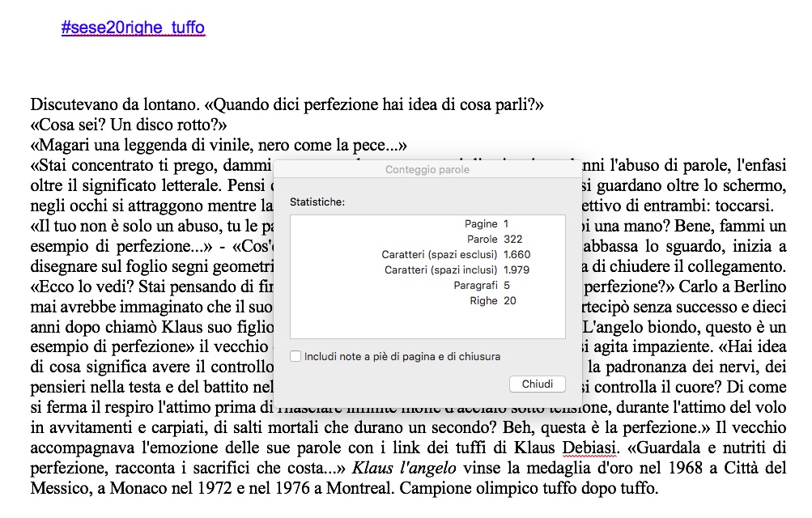The width and height of the screenshot is (812, 518).
Task: Click the 'Statistiche:' label
Action: tap(317, 201)
